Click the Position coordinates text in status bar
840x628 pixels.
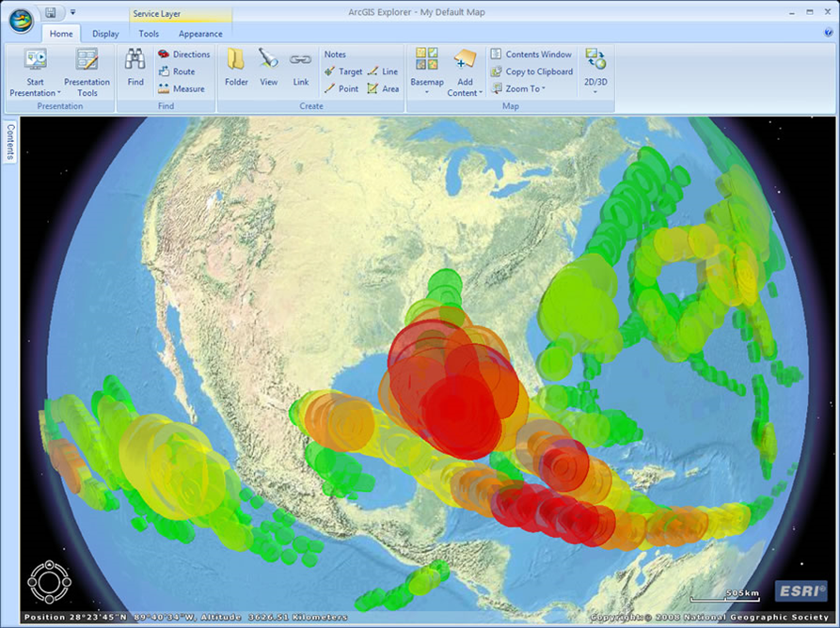tap(110, 618)
